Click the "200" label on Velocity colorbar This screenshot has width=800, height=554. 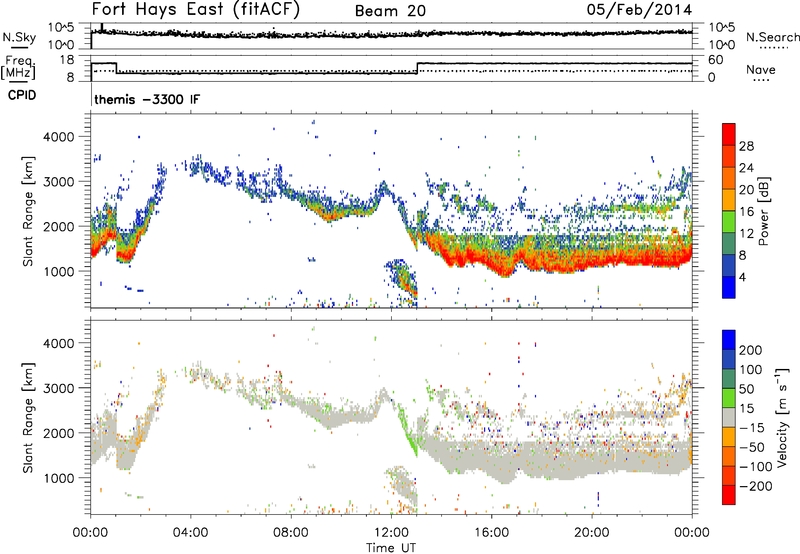point(751,350)
